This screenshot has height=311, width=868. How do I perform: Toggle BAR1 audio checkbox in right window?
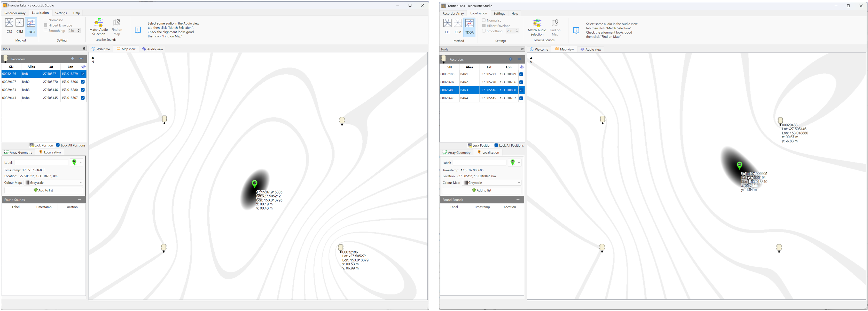tap(521, 74)
